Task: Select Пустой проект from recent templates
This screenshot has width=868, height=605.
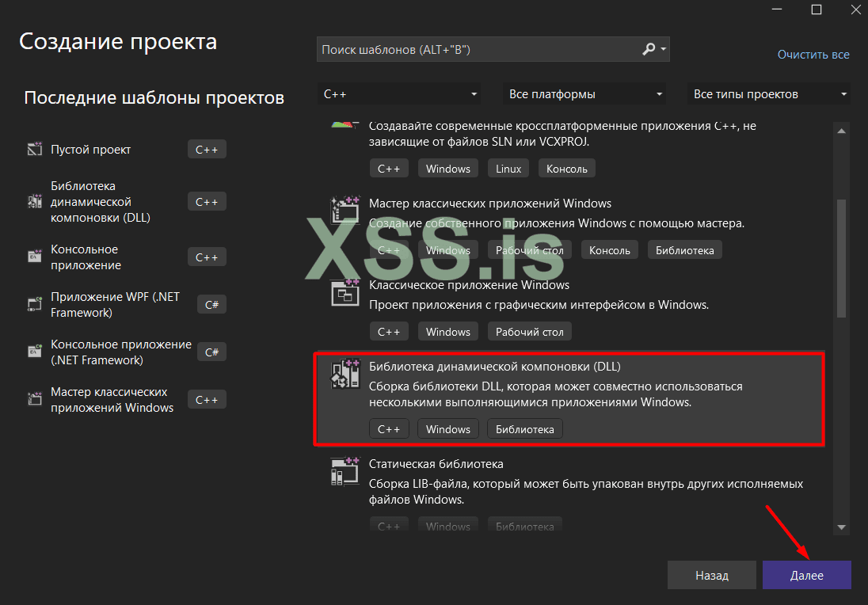Action: [126, 150]
